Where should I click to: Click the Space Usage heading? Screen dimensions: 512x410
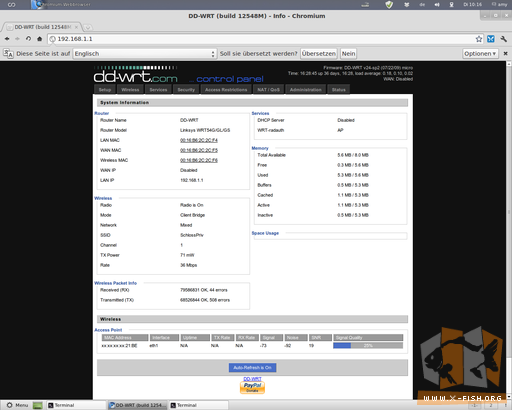265,233
